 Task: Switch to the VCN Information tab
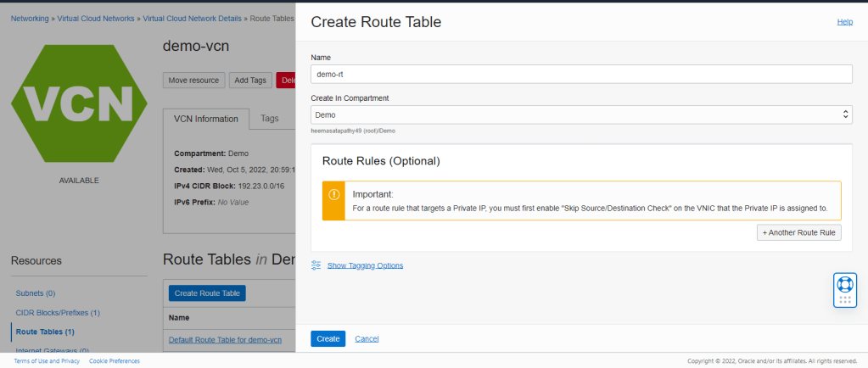(x=206, y=120)
